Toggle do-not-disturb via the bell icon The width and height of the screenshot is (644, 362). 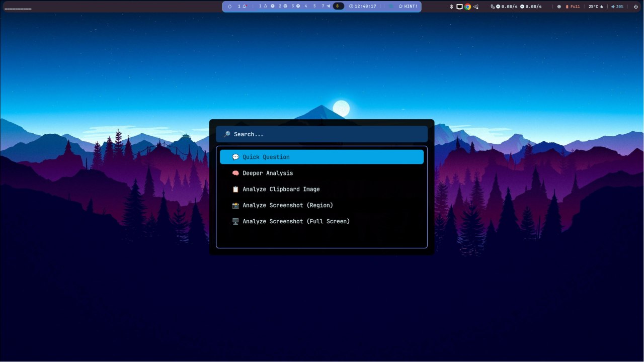[x=244, y=7]
